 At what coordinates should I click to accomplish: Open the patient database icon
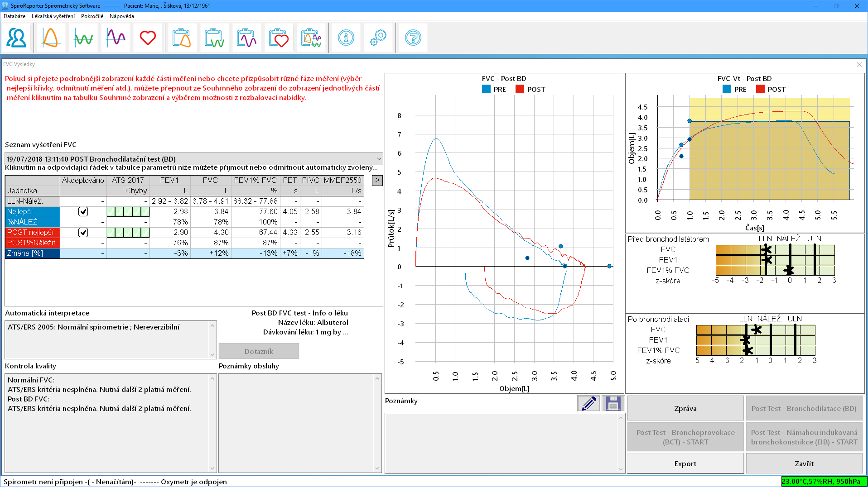(x=16, y=37)
